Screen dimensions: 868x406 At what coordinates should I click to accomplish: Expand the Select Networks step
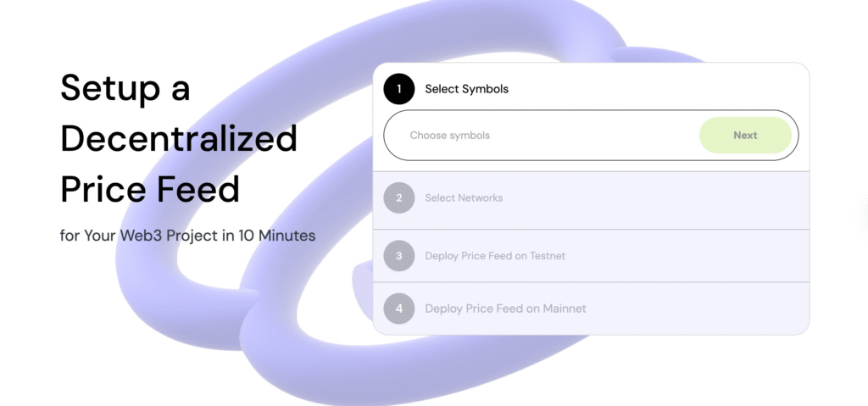tap(464, 198)
